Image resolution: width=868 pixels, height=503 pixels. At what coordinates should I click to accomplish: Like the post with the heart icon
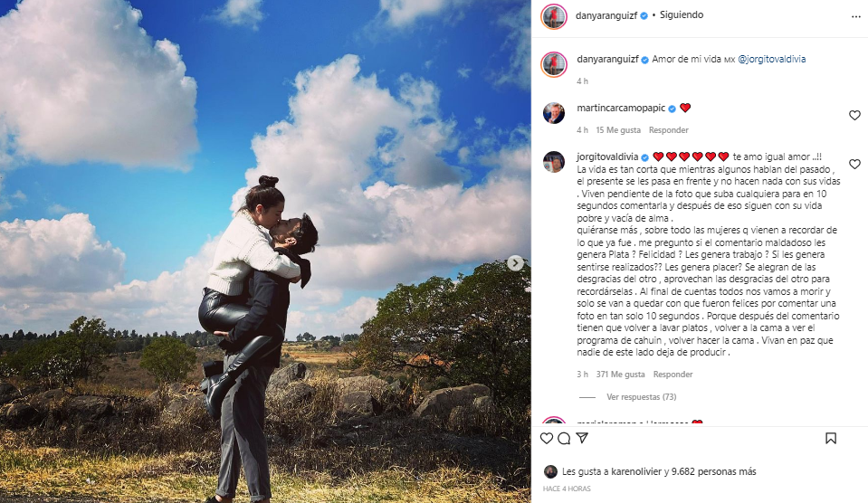tap(547, 438)
